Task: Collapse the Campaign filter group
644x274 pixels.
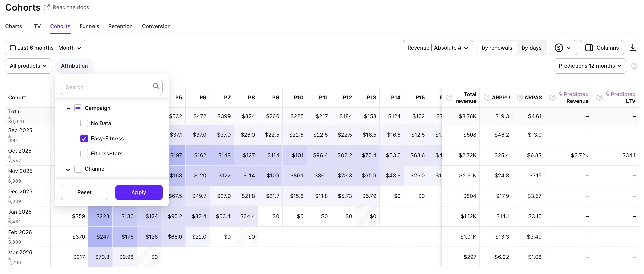Action: click(x=68, y=108)
